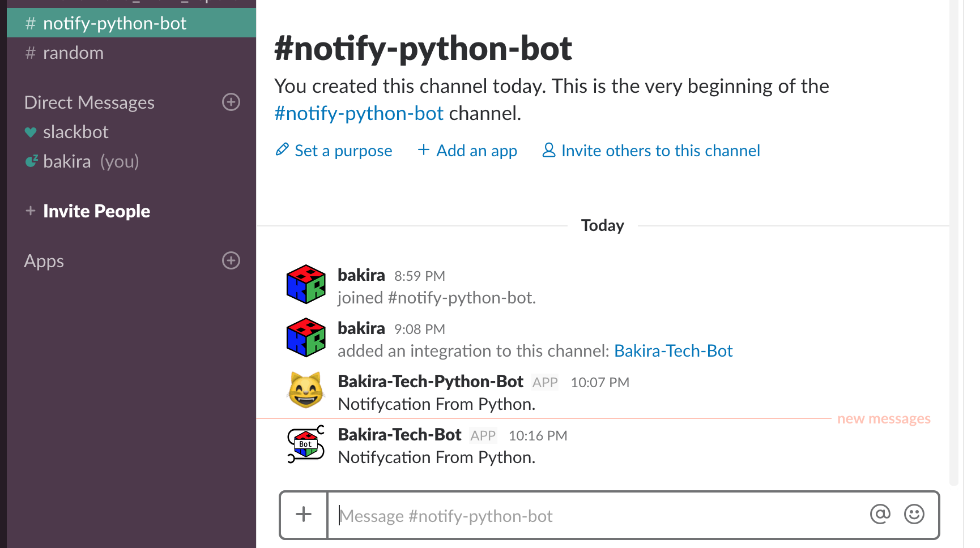Click the new messages marker label

click(884, 419)
